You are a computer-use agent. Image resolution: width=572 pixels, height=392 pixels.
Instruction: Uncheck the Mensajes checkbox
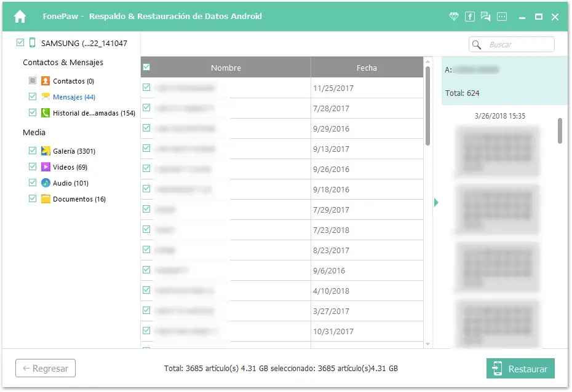(x=33, y=96)
